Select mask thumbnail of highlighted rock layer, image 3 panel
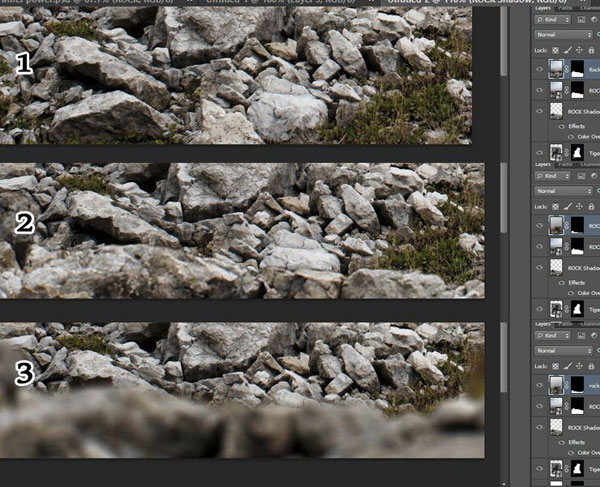The width and height of the screenshot is (600, 487). (577, 385)
